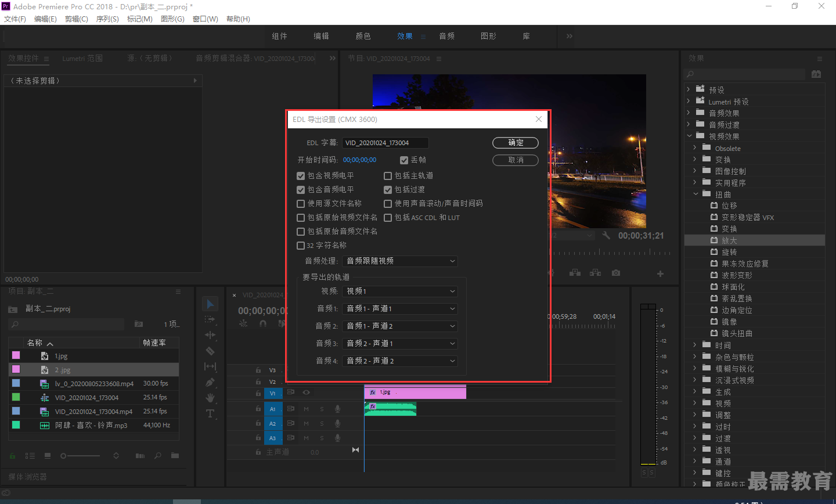Open the 窗口(W) menu
Screen dimensions: 836x504
click(x=206, y=19)
